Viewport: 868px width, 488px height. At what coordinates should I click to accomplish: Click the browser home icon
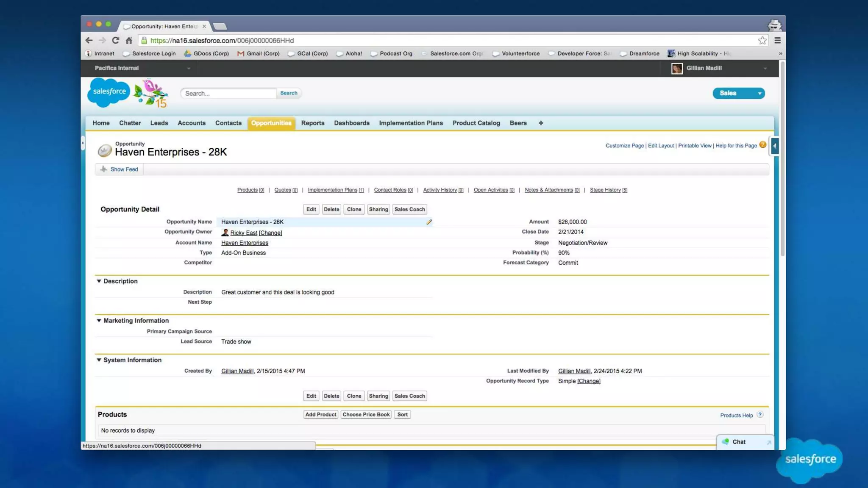[x=129, y=40]
